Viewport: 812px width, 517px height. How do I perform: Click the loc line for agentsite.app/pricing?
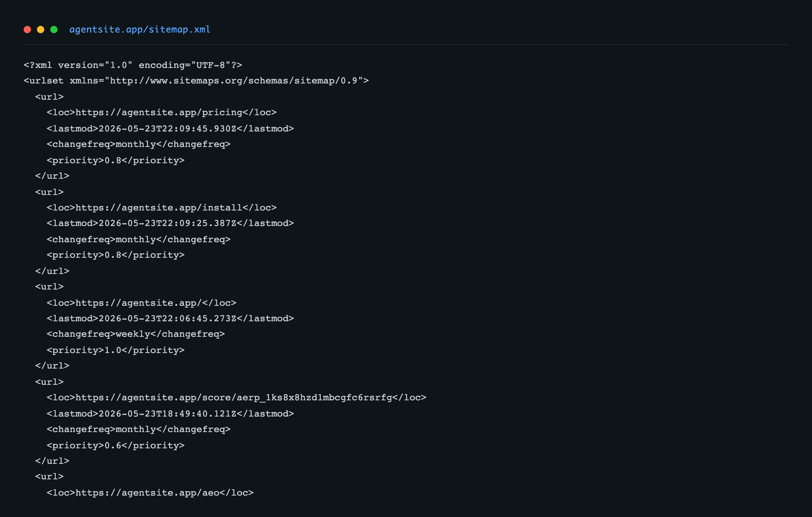pos(162,112)
